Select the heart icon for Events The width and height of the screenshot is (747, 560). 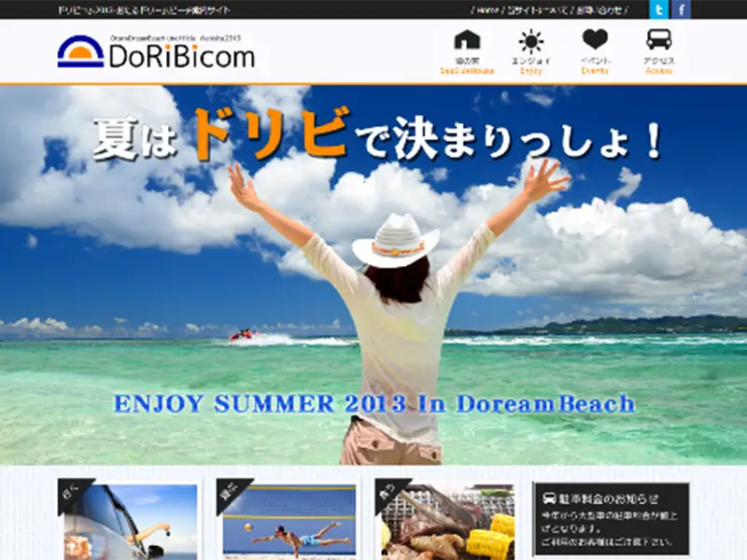click(595, 39)
